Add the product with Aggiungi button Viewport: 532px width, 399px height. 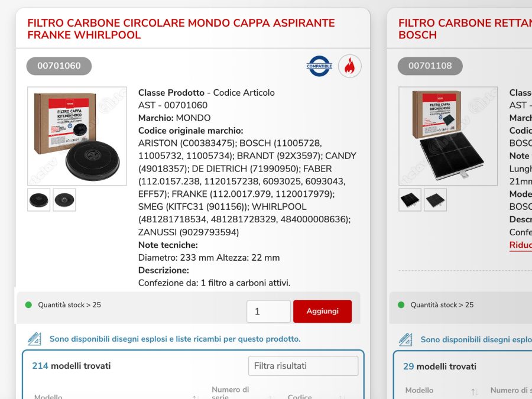[x=322, y=311]
